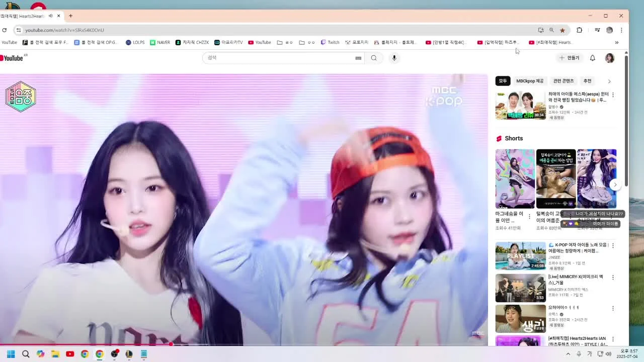Viewport: 644px width, 362px height.
Task: Open site information icon in address bar
Action: tap(19, 30)
